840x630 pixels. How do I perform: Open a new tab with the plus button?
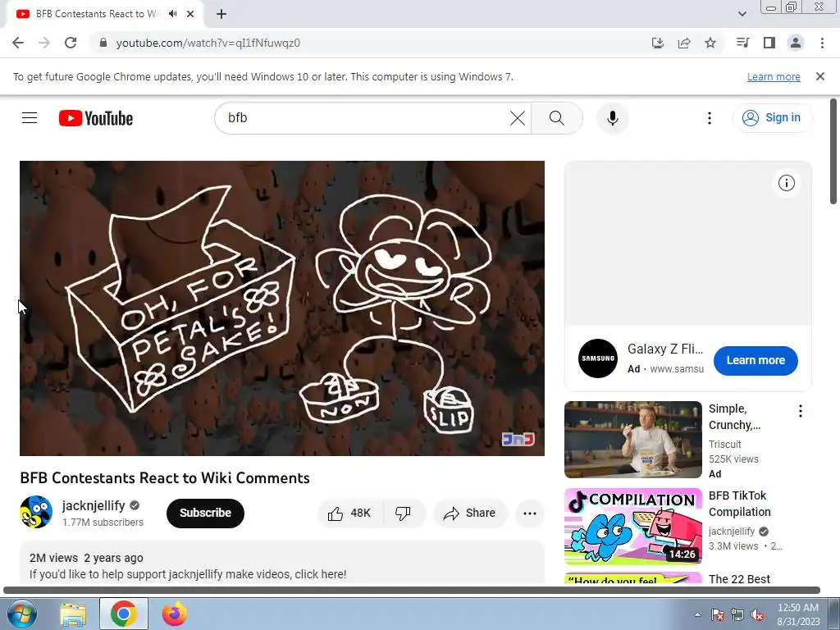point(221,15)
